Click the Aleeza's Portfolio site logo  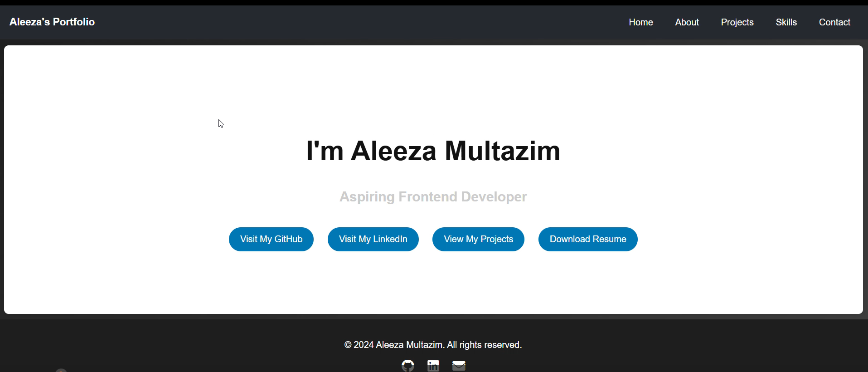pos(52,22)
